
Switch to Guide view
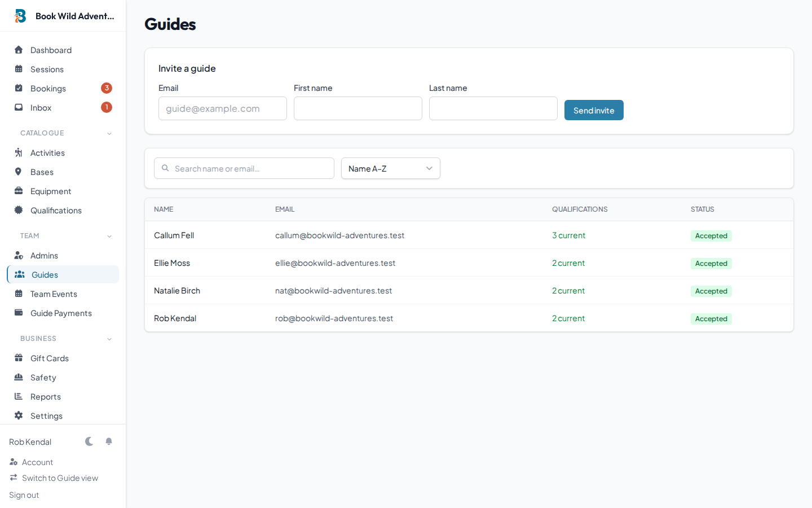59,478
